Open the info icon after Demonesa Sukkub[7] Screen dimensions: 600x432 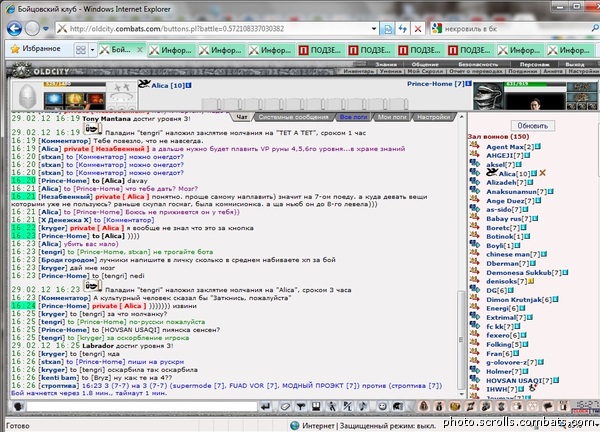coord(565,272)
